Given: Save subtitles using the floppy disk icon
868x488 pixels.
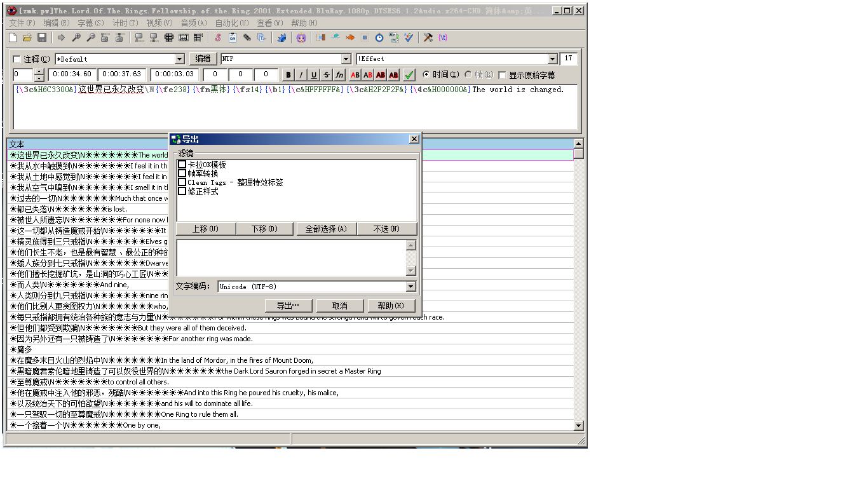Looking at the screenshot, I should (42, 38).
